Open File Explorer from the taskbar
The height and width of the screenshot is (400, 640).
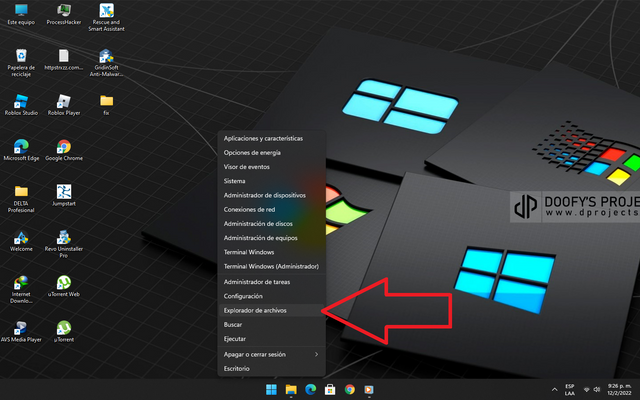[291, 390]
